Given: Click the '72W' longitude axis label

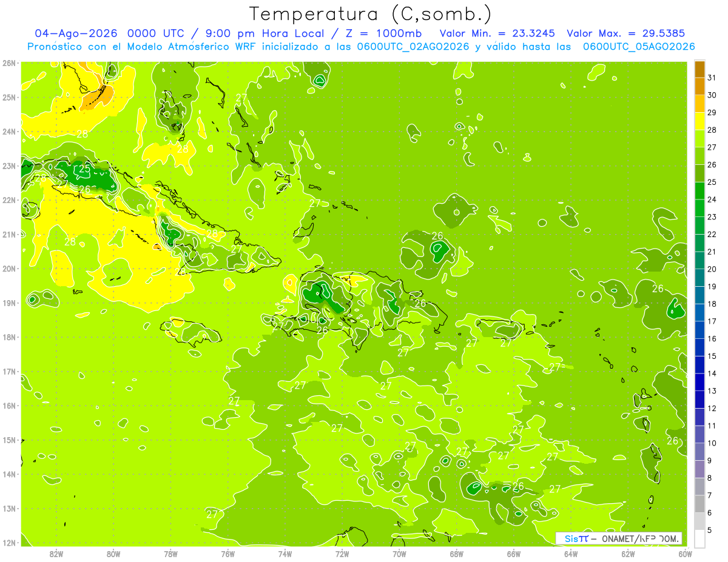Looking at the screenshot, I should coord(342,554).
